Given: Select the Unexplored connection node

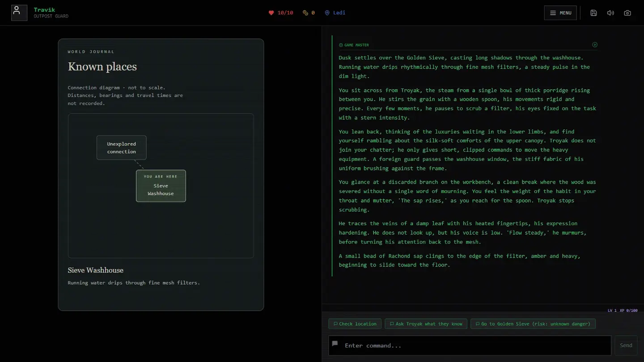Looking at the screenshot, I should (x=122, y=147).
